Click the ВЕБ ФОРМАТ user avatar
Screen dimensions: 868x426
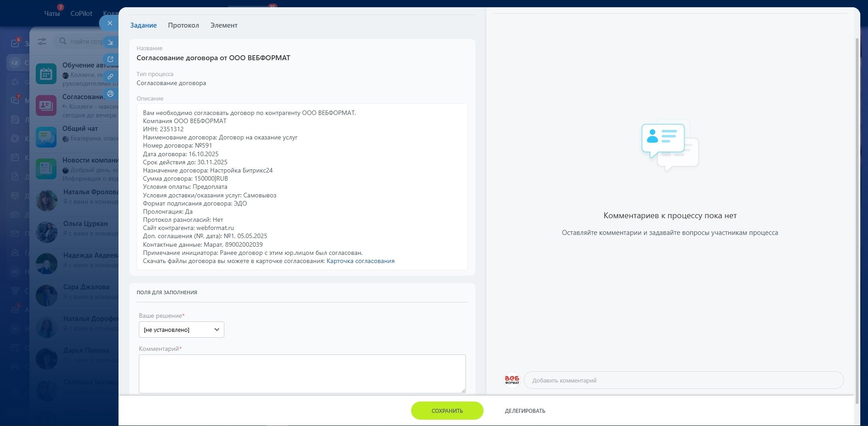click(x=512, y=380)
